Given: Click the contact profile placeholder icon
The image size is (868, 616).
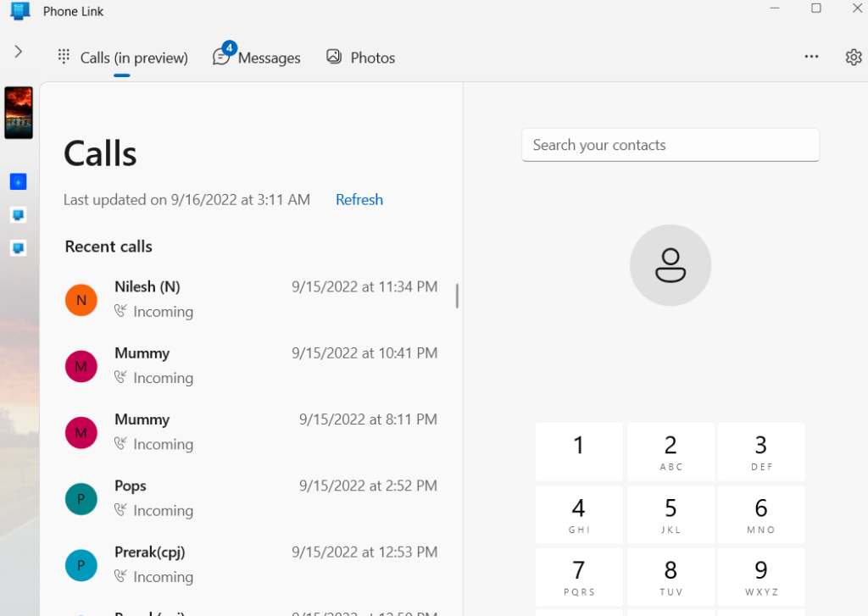Looking at the screenshot, I should (x=670, y=265).
